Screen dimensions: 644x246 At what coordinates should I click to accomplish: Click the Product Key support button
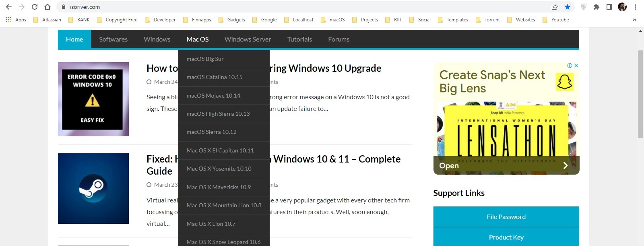pyautogui.click(x=506, y=237)
